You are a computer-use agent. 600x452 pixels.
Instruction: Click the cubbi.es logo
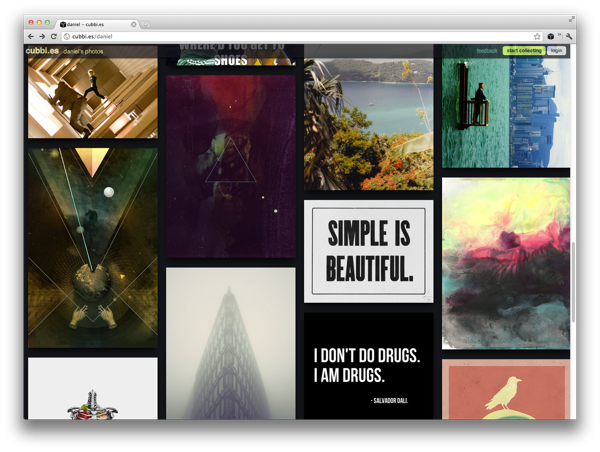pos(41,50)
